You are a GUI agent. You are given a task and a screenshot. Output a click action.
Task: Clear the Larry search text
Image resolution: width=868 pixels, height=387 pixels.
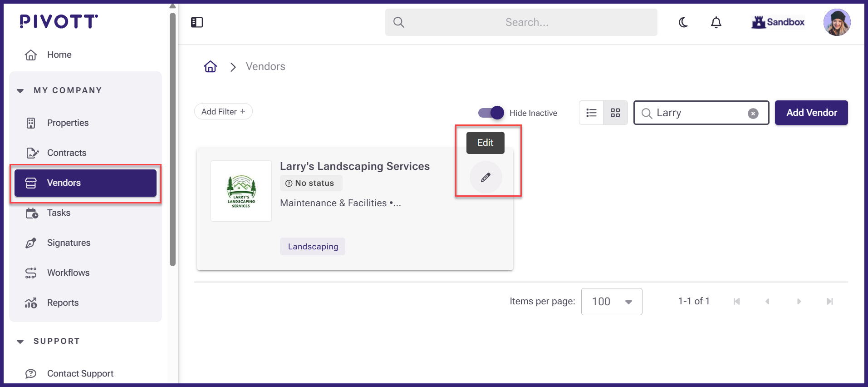tap(753, 114)
